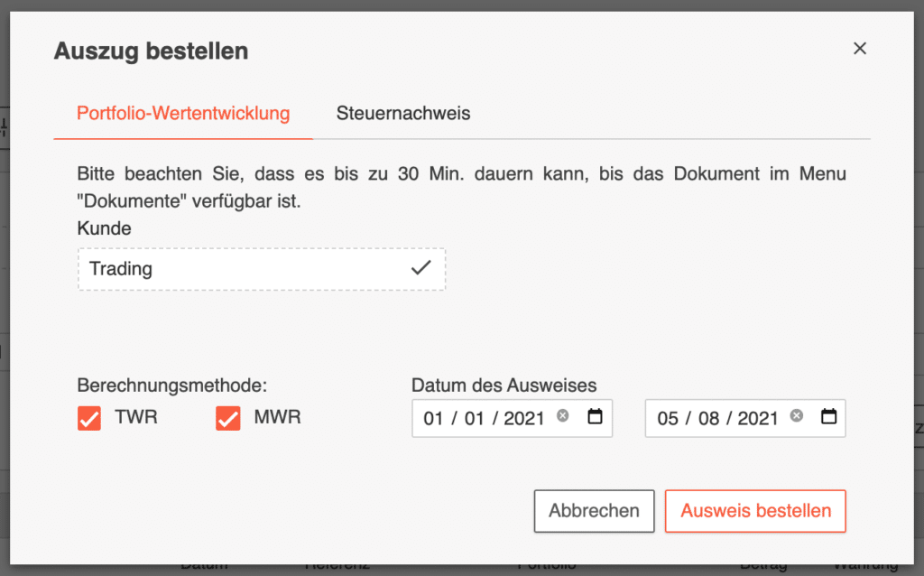This screenshot has width=924, height=576.
Task: Click the Ausweis bestellen button
Action: (754, 511)
